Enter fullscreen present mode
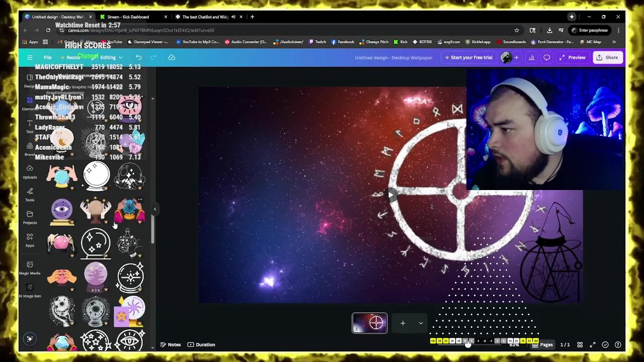Image resolution: width=644 pixels, height=362 pixels. coord(593,344)
